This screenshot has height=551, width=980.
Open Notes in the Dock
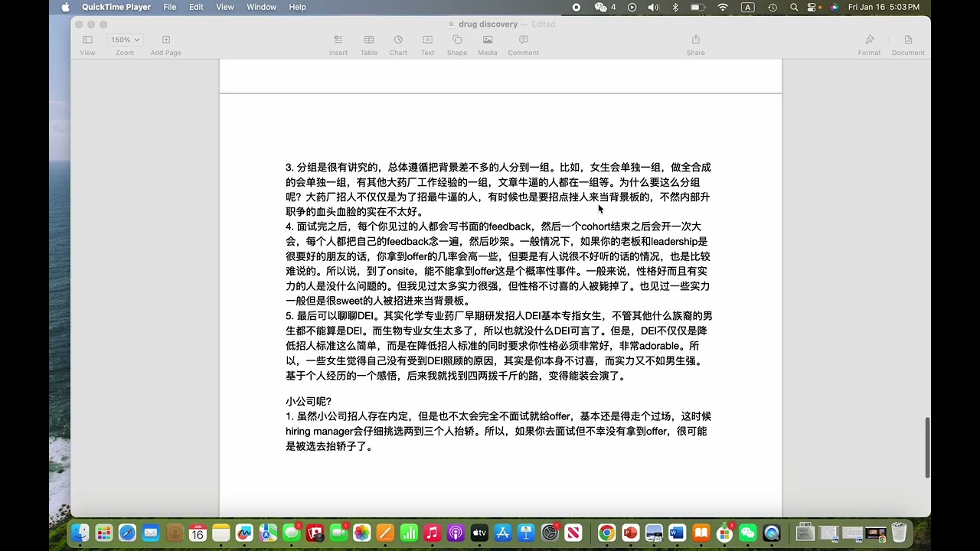[x=221, y=533]
